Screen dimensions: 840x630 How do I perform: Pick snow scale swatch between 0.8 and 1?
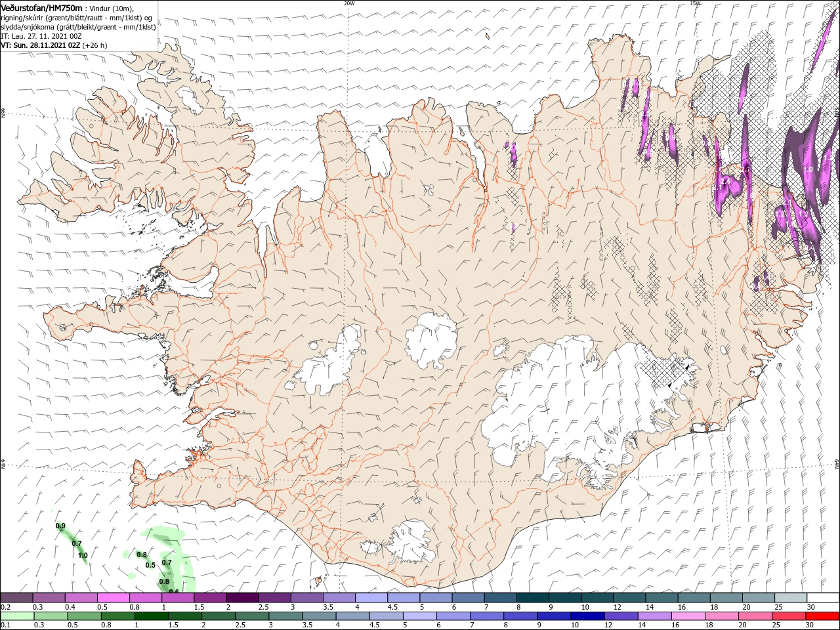click(x=145, y=598)
